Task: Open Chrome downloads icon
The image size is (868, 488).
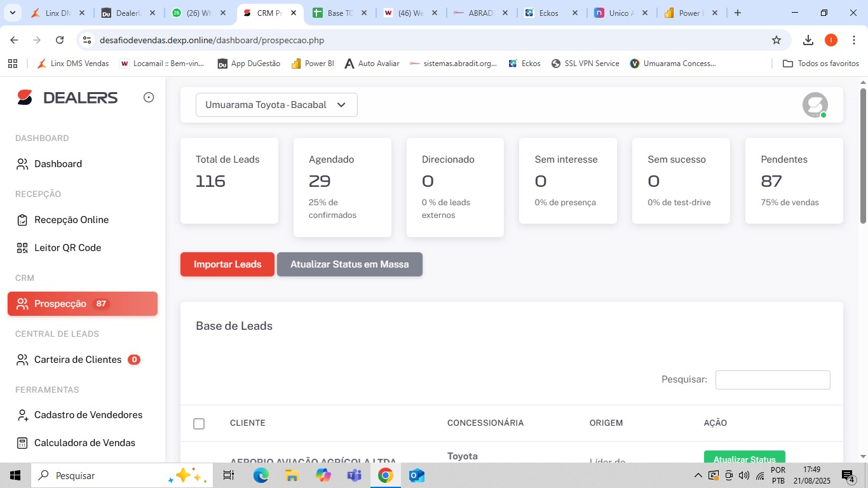Action: point(808,40)
